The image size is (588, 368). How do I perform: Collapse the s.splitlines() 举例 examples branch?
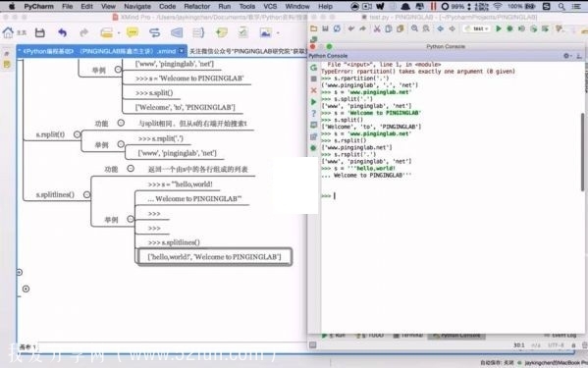[x=131, y=219]
